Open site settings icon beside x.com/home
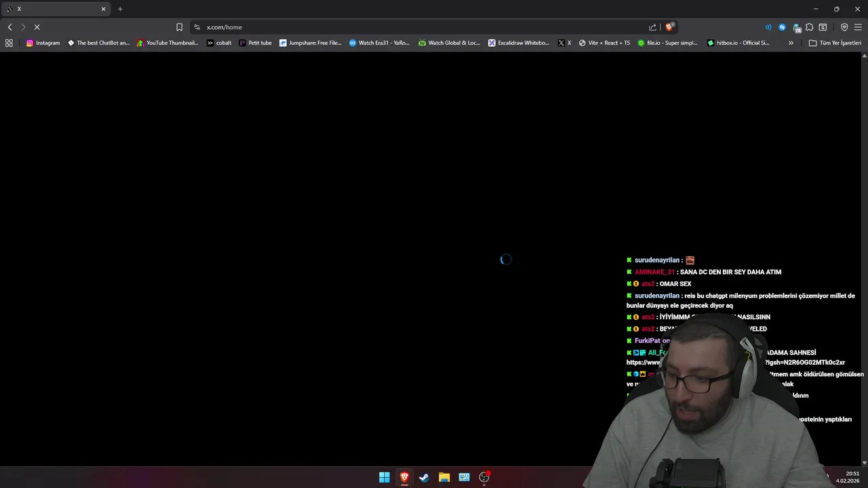 pyautogui.click(x=197, y=27)
